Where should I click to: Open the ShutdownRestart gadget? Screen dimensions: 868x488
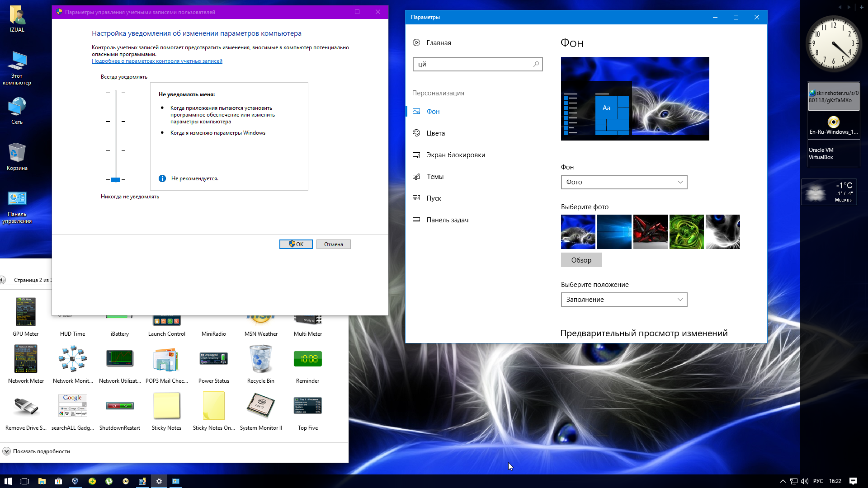click(119, 406)
